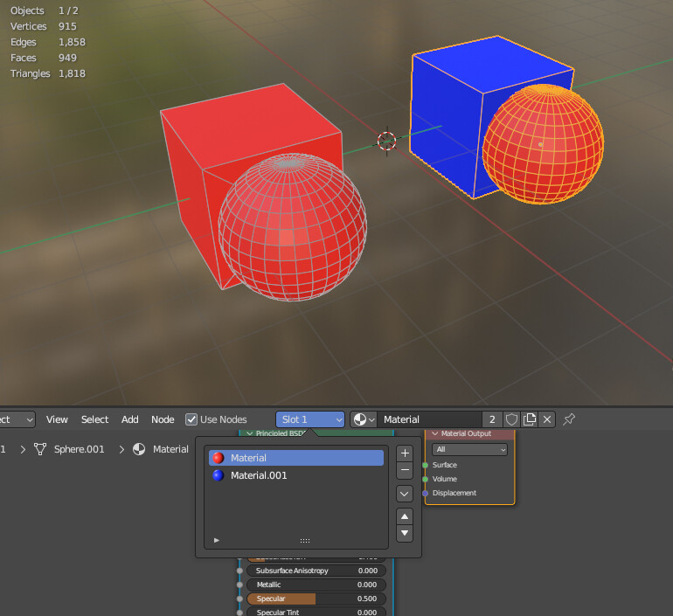Add a material slot with plus button

point(405,453)
